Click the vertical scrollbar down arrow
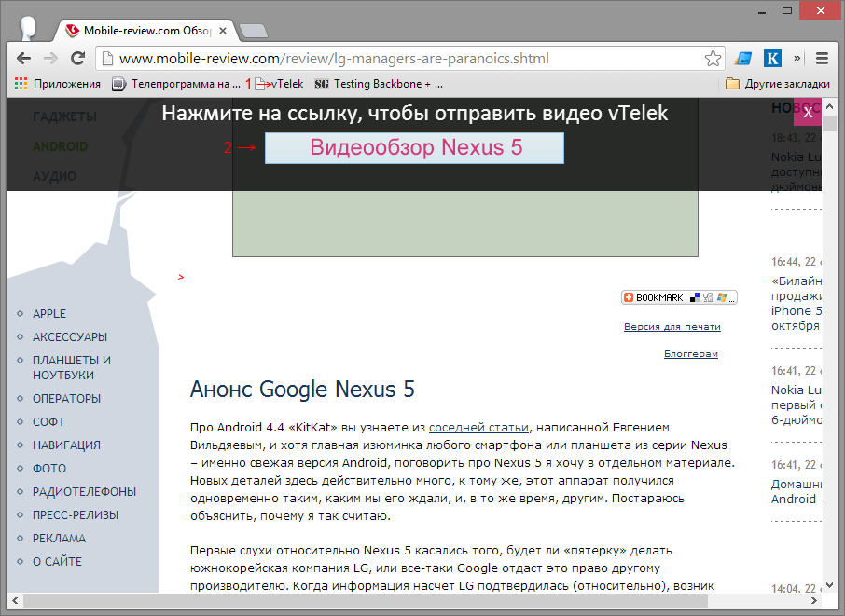 (x=829, y=584)
